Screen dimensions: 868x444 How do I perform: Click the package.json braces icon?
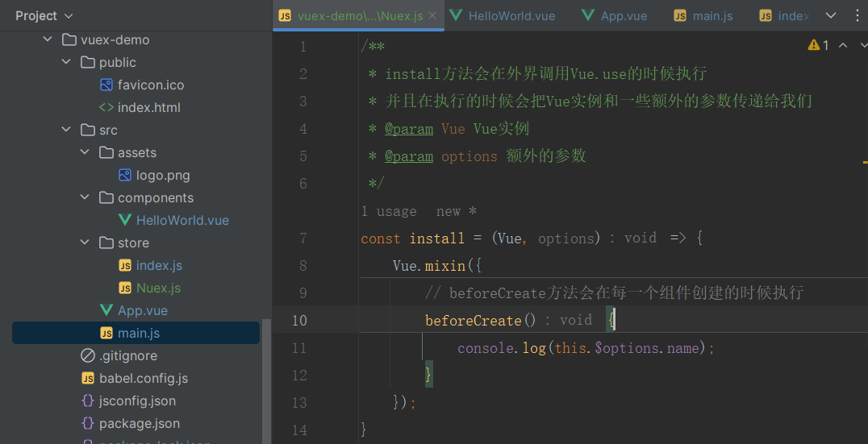pos(87,424)
